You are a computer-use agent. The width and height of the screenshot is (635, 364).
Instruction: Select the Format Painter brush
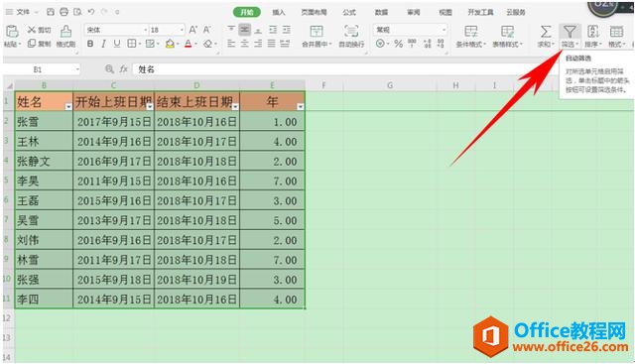(65, 32)
